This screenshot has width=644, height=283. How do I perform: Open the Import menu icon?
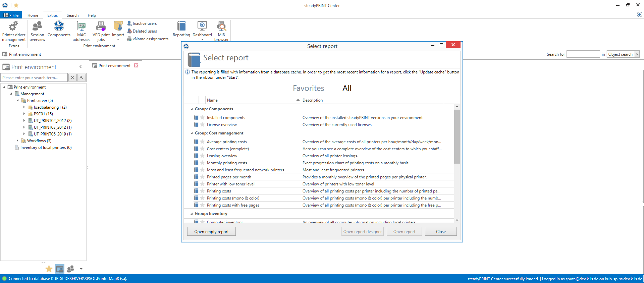tap(118, 31)
